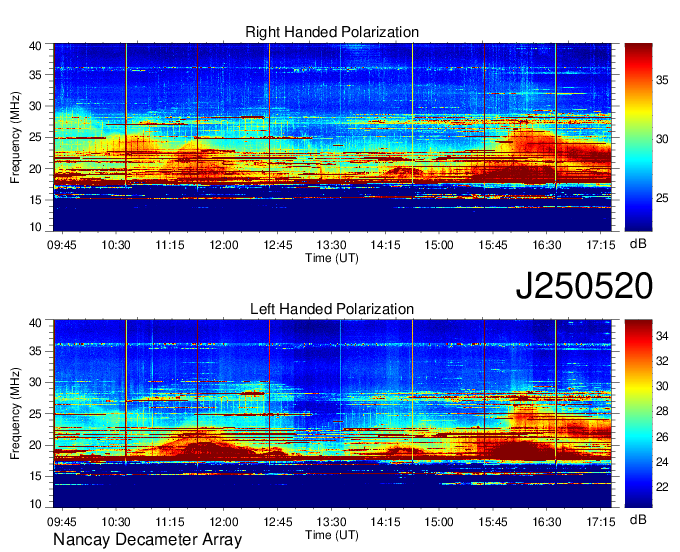Click the right-handed polarization spectrogram
The height and width of the screenshot is (552, 680).
(x=332, y=137)
